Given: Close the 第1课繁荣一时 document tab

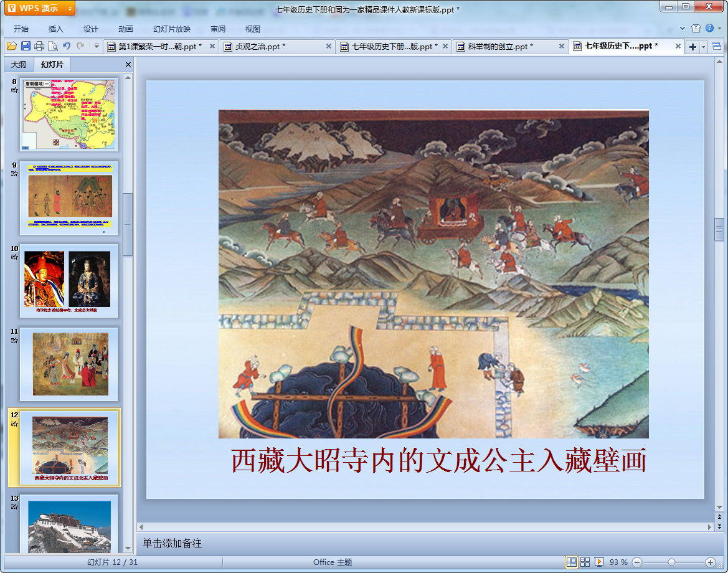Looking at the screenshot, I should click(212, 47).
